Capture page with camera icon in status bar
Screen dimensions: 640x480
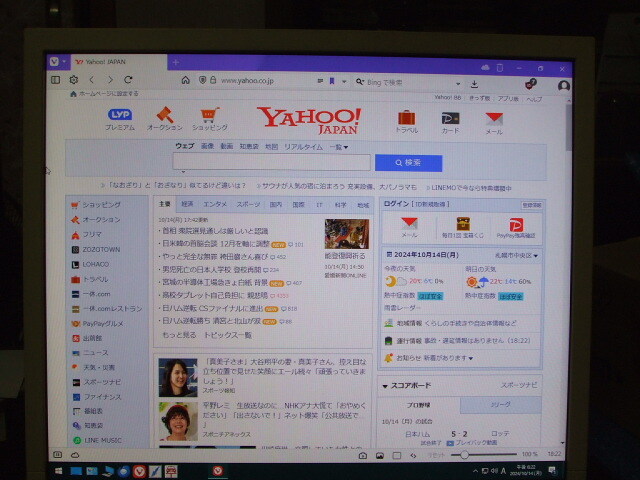(x=362, y=456)
